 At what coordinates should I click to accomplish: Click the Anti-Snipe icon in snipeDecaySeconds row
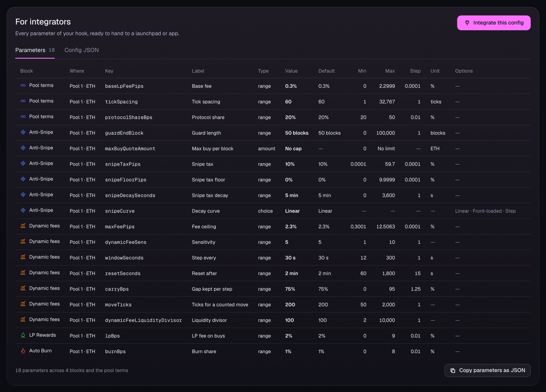tap(23, 194)
